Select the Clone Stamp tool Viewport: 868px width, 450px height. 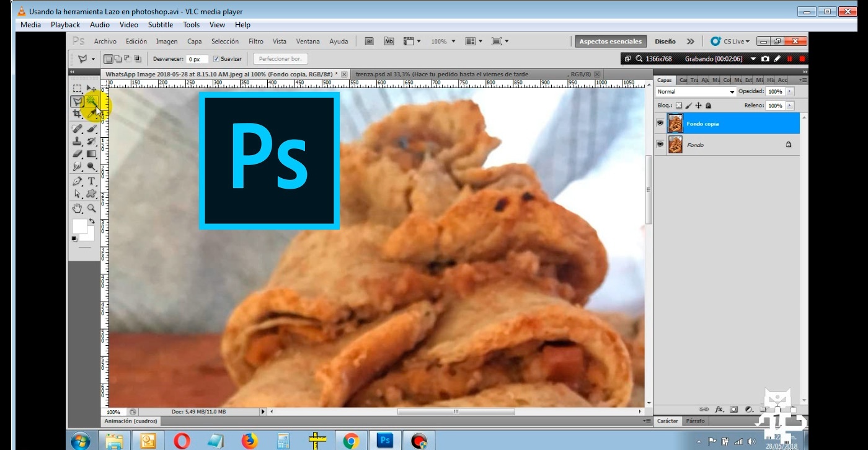77,142
